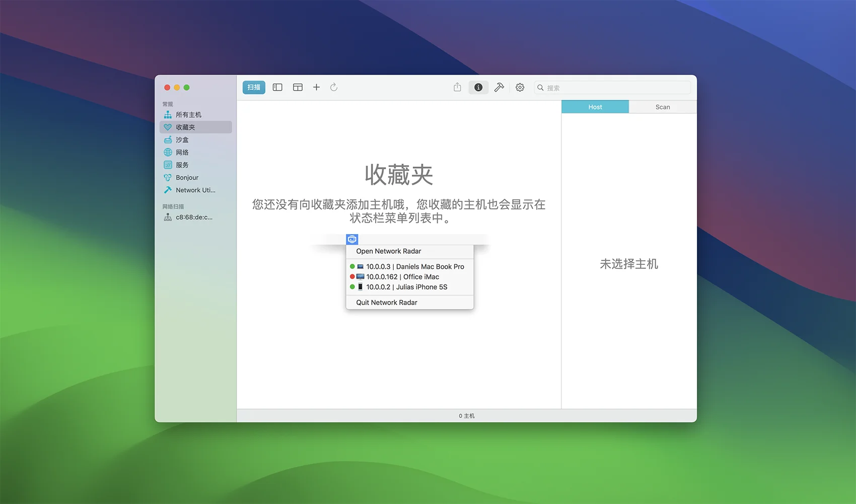The image size is (856, 504).
Task: Select 10.0.0.3 Daniels Mac Book Pro
Action: [x=410, y=267]
